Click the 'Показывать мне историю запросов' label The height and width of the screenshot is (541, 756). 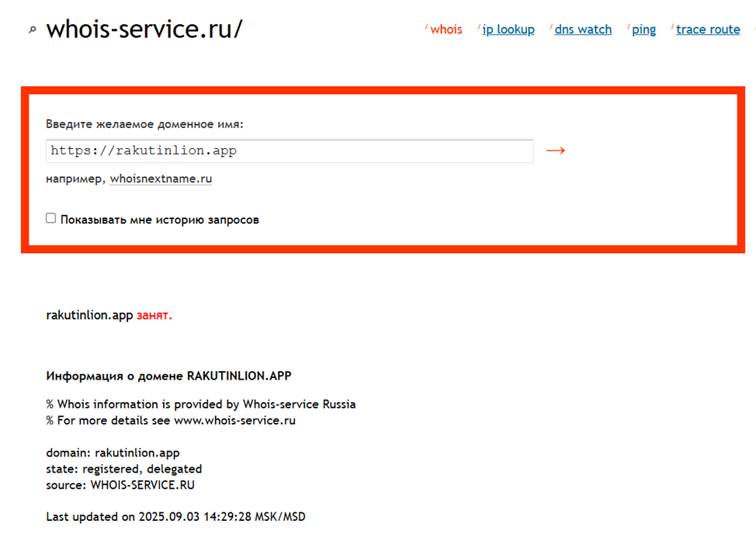pyautogui.click(x=159, y=220)
